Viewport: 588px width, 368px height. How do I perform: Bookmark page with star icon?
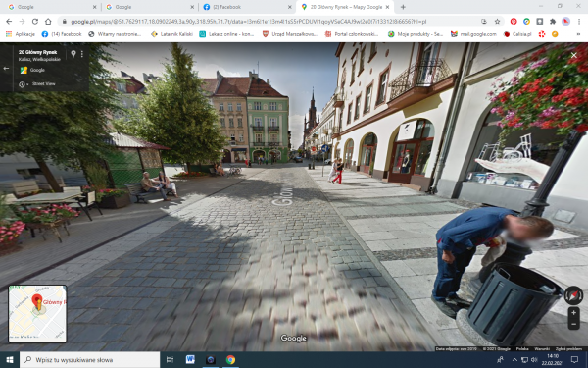[497, 22]
